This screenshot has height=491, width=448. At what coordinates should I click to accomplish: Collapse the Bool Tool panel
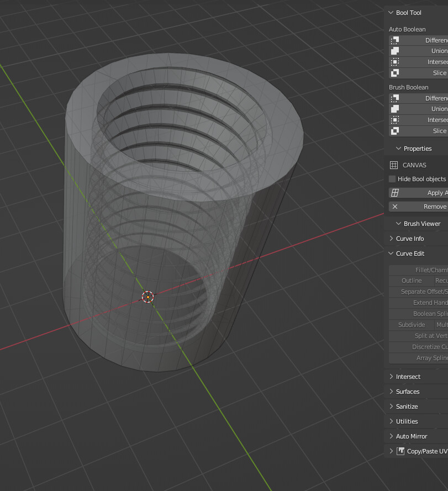[x=391, y=12]
